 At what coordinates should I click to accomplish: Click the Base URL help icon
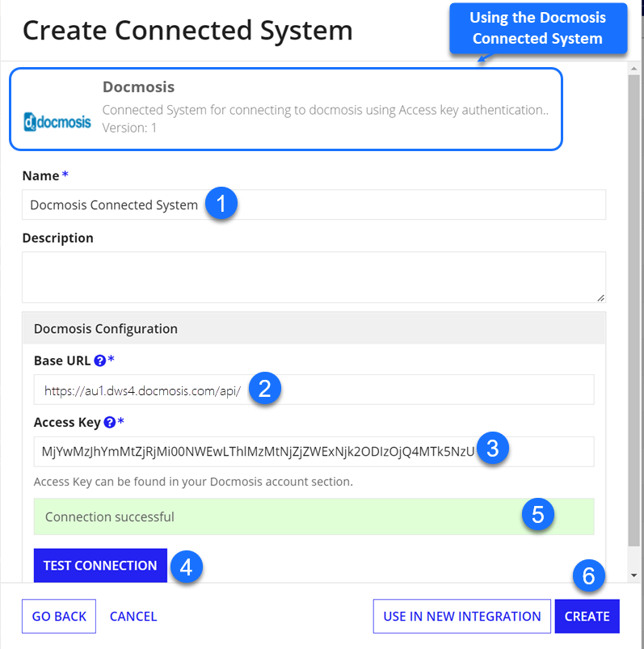(99, 360)
